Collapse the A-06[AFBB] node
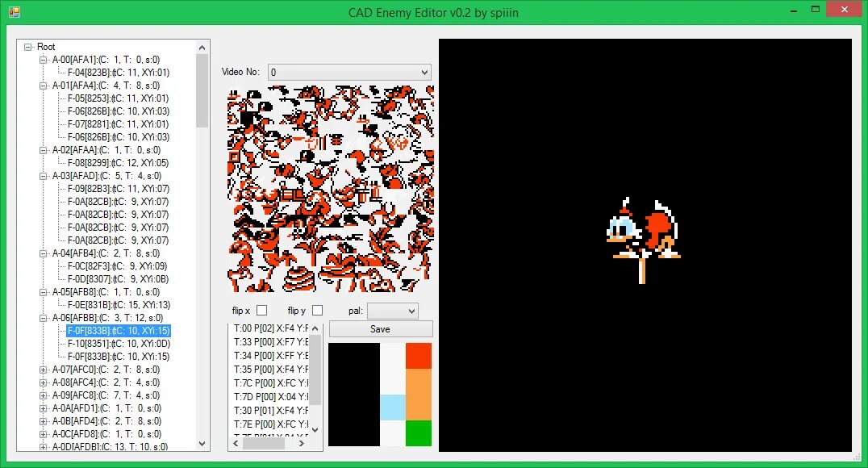Image resolution: width=868 pixels, height=468 pixels. click(x=44, y=318)
